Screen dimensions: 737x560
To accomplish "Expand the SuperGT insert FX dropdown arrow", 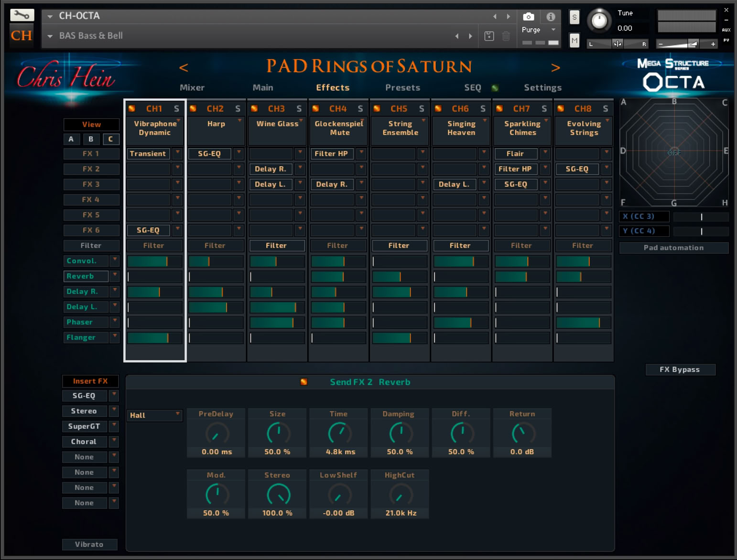I will [114, 426].
